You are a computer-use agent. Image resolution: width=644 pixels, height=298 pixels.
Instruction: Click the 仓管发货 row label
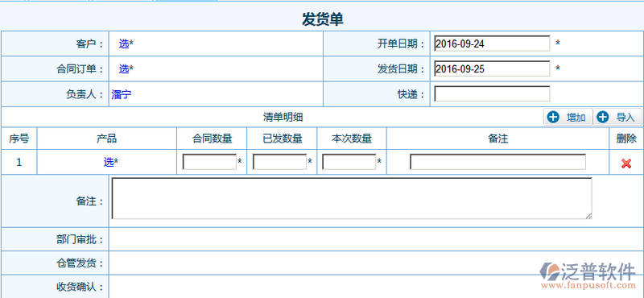(80, 263)
